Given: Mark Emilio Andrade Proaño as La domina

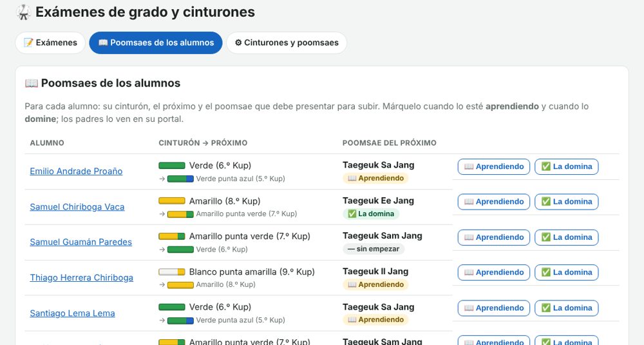Looking at the screenshot, I should (x=566, y=166).
